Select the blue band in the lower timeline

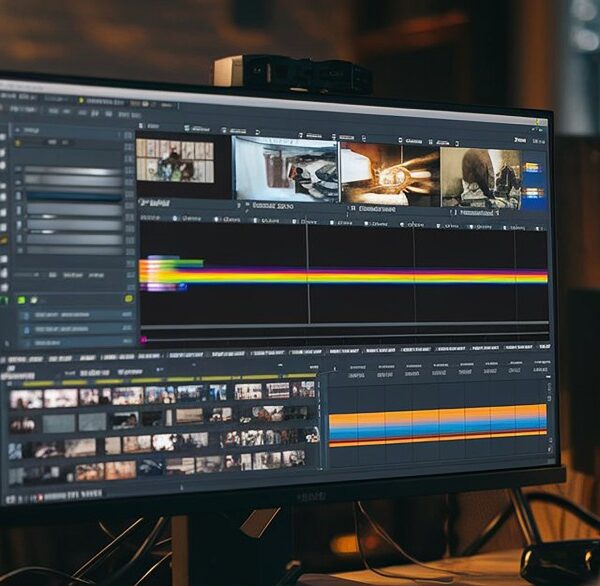(438, 430)
